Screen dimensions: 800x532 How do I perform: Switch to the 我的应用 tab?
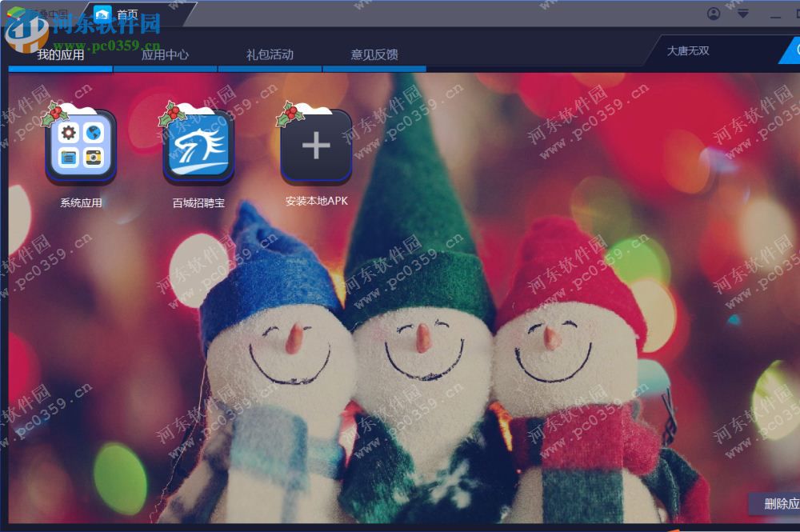pos(61,54)
